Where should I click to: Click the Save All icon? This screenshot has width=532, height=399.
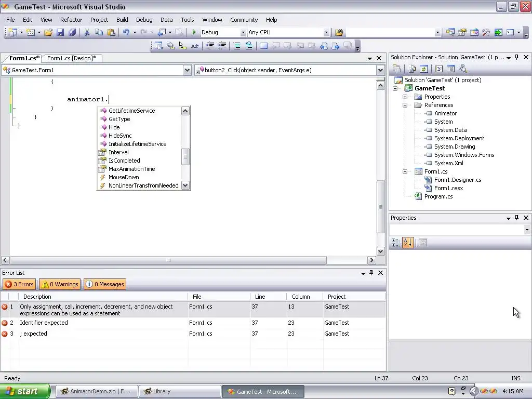point(72,32)
